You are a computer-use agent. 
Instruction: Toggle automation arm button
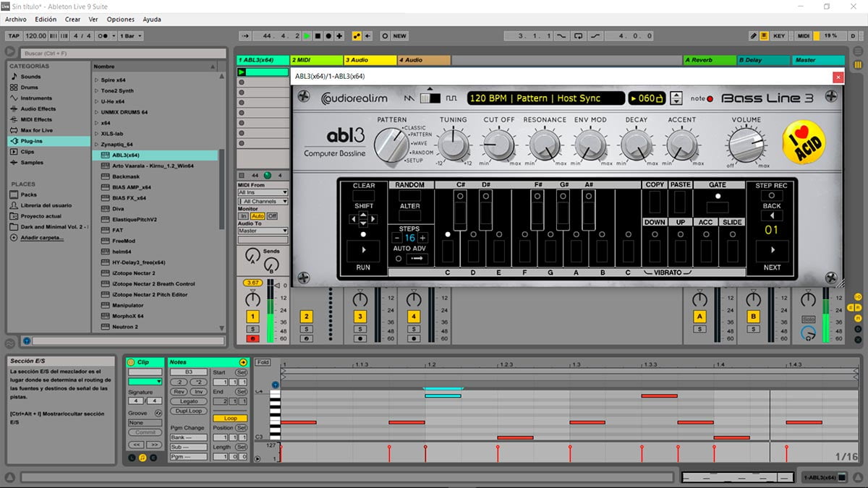(357, 35)
